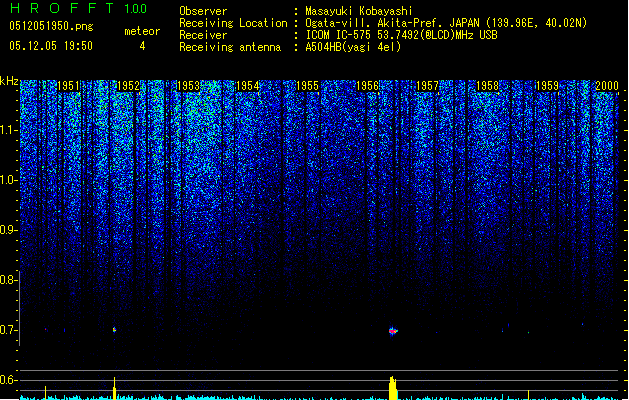Click the 1953 time marker
This screenshot has width=629, height=400.
[x=188, y=86]
